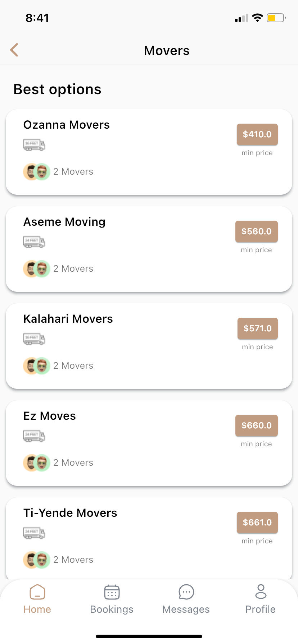Image resolution: width=298 pixels, height=644 pixels.
Task: Choose the $661.0 price badge
Action: point(257,523)
